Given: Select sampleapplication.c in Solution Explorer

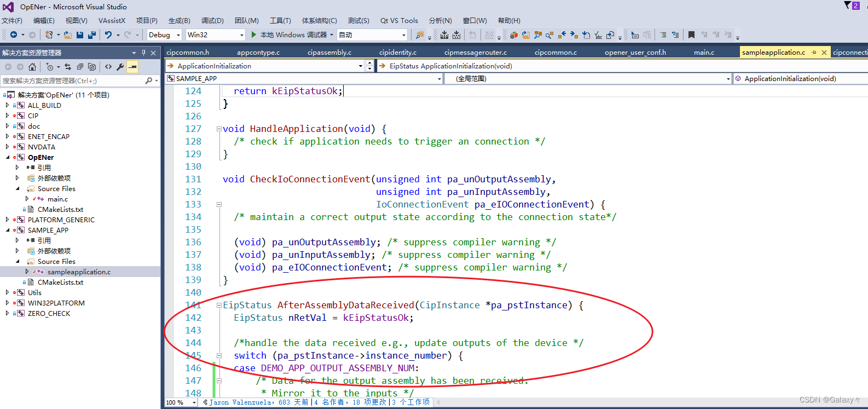Looking at the screenshot, I should tap(79, 272).
